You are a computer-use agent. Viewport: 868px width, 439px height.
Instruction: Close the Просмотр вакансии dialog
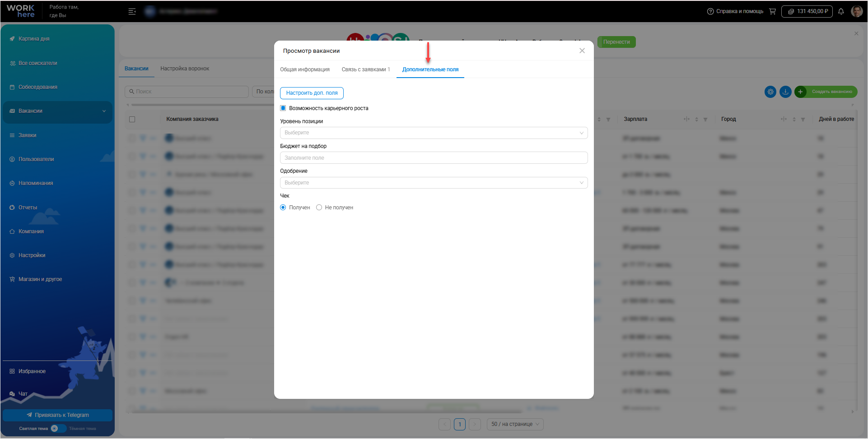pyautogui.click(x=582, y=51)
